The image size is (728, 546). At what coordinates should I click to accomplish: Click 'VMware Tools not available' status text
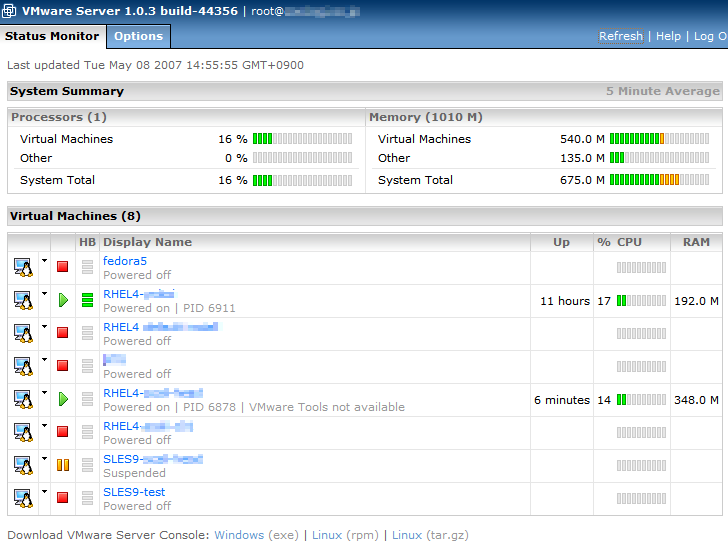coord(327,407)
